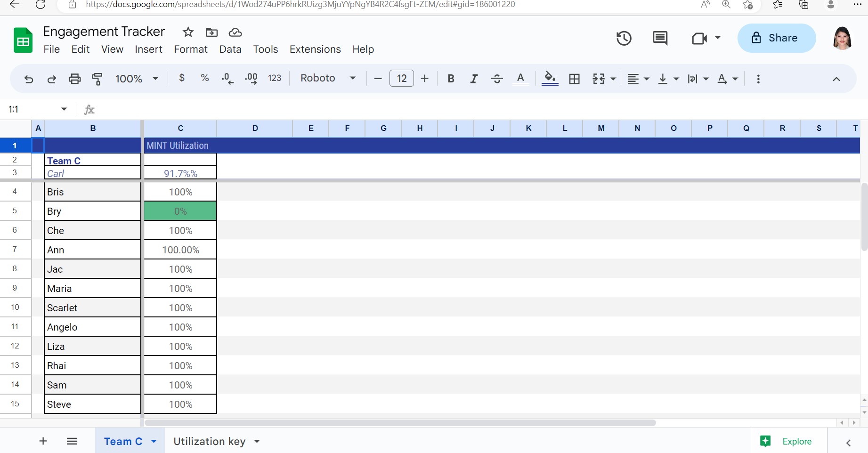This screenshot has width=868, height=453.
Task: Add a new sheet with plus
Action: [43, 441]
